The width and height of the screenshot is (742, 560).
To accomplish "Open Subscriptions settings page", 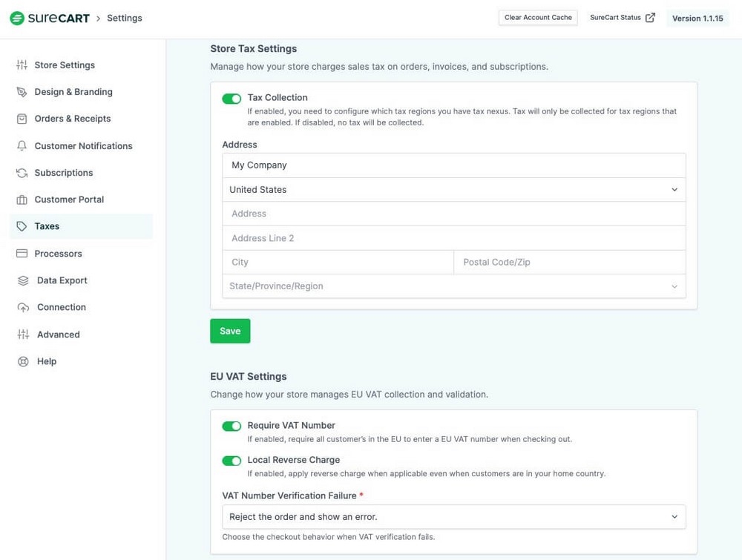I will pos(81,173).
